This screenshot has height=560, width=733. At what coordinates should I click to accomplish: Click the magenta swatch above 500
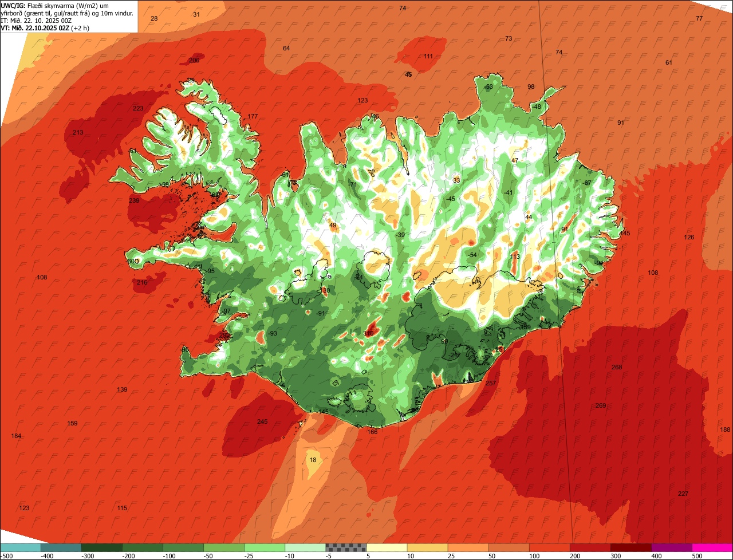point(712,547)
